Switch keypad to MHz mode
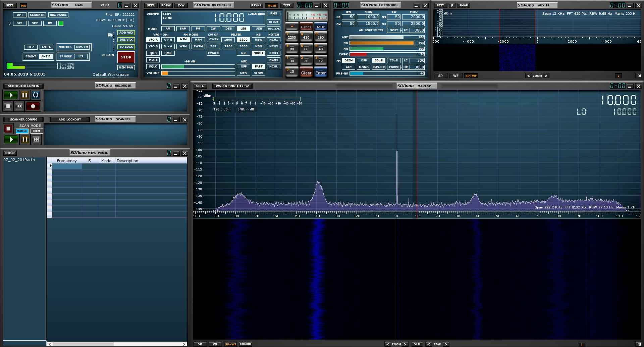The width and height of the screenshot is (644, 347). [321, 27]
